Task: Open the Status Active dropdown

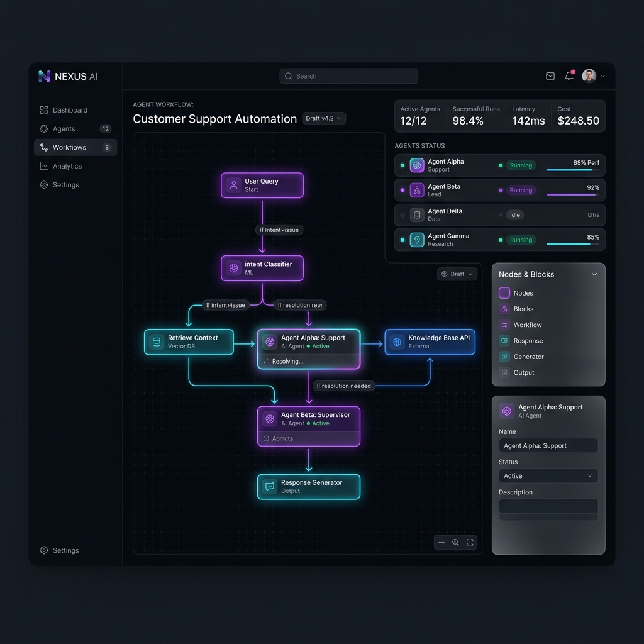Action: tap(548, 475)
